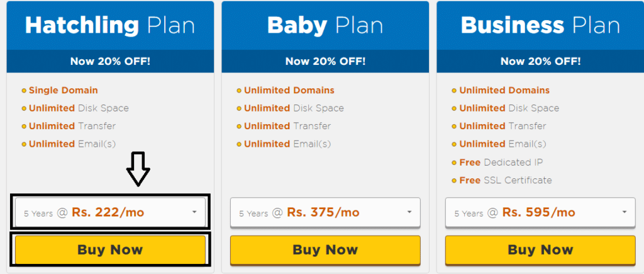Image resolution: width=644 pixels, height=274 pixels.
Task: Click Hatchling dropdown caret arrow
Action: (194, 212)
